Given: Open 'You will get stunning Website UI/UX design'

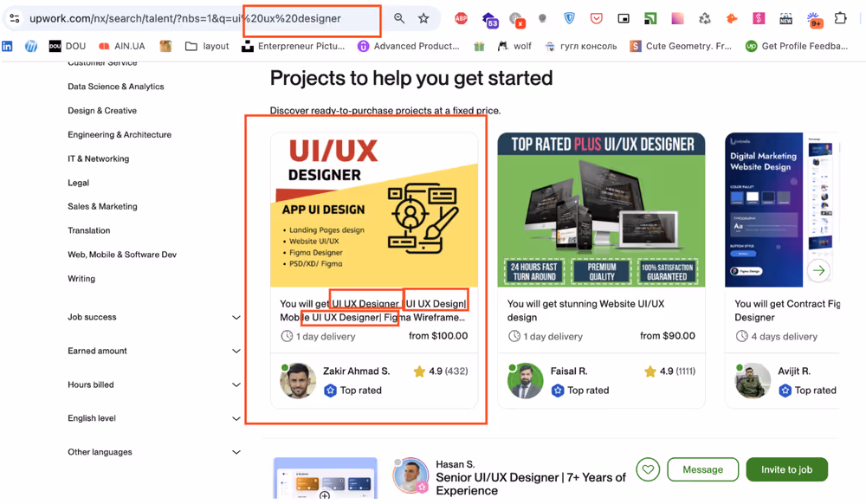Looking at the screenshot, I should click(x=586, y=310).
